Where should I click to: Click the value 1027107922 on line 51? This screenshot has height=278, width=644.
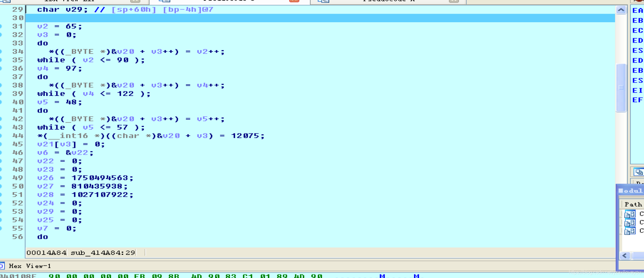[x=100, y=195]
